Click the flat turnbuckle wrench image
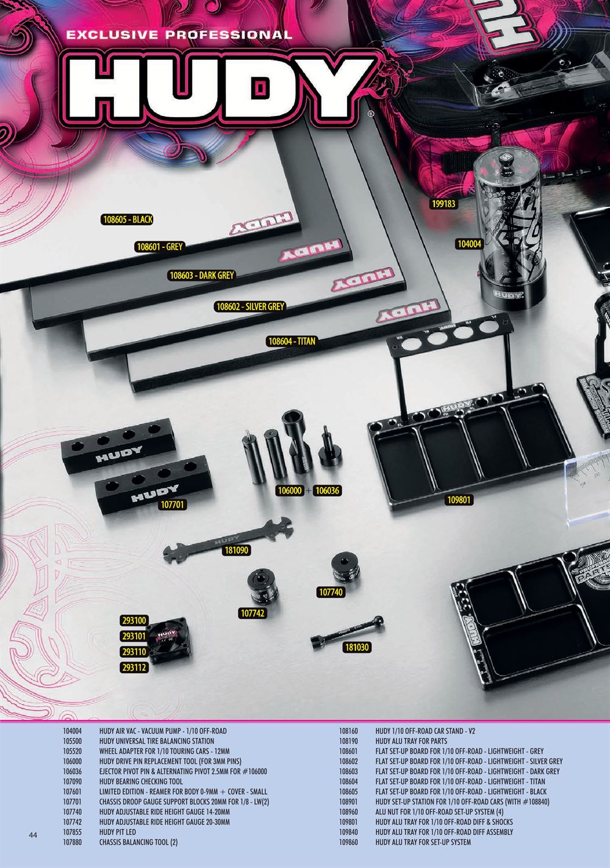610x868 pixels. coord(227,540)
